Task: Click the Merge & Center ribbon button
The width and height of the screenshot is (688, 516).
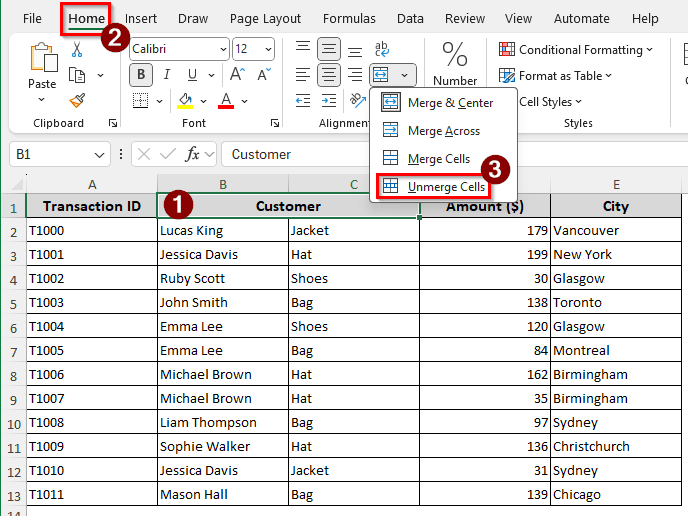Action: tap(381, 75)
